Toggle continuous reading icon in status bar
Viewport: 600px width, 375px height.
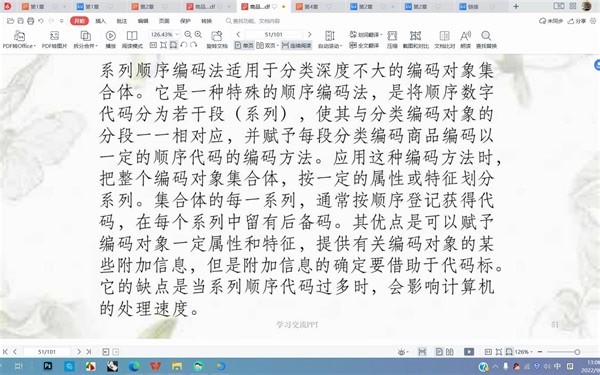(422, 352)
